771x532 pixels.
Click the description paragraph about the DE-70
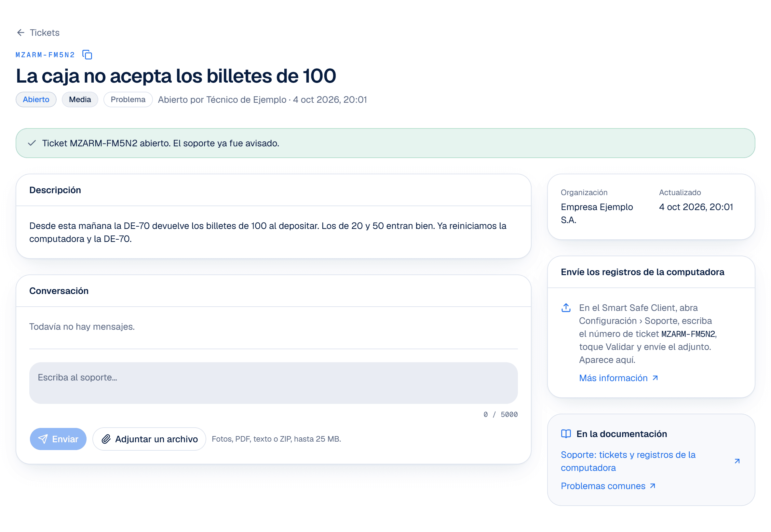tap(268, 232)
